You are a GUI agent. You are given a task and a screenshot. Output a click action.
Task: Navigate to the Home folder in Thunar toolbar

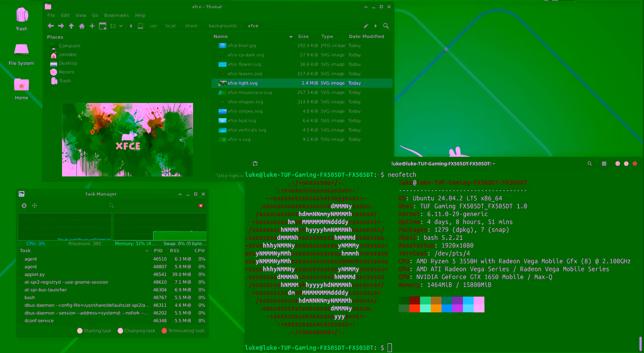[x=82, y=26]
